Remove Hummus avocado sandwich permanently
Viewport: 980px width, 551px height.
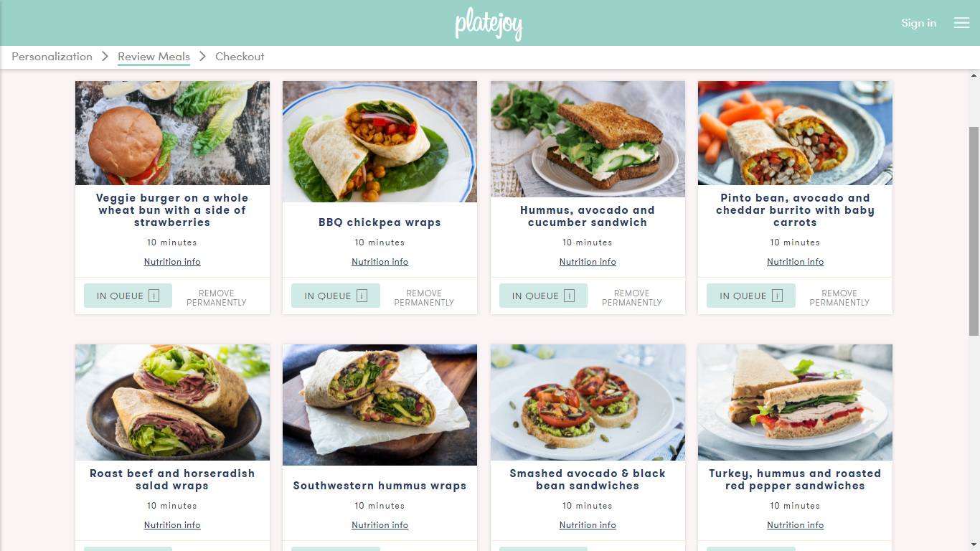[x=631, y=298]
